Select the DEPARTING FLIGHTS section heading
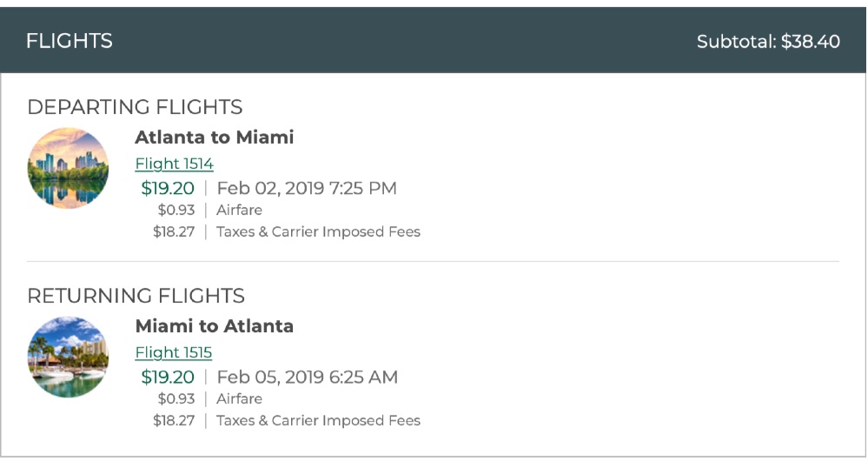 135,107
